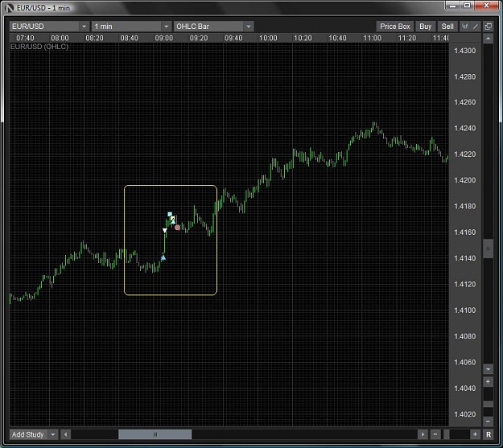
Task: Click the pink circle marker on chart
Action: [177, 228]
